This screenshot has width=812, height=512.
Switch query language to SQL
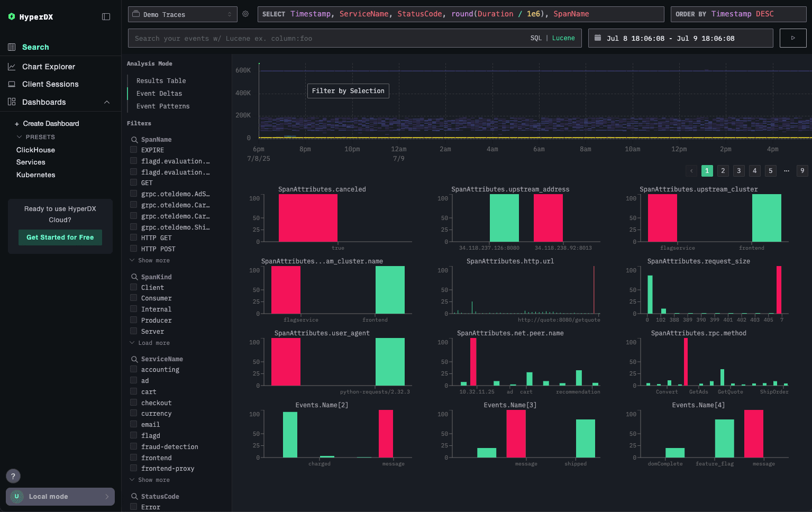(536, 38)
